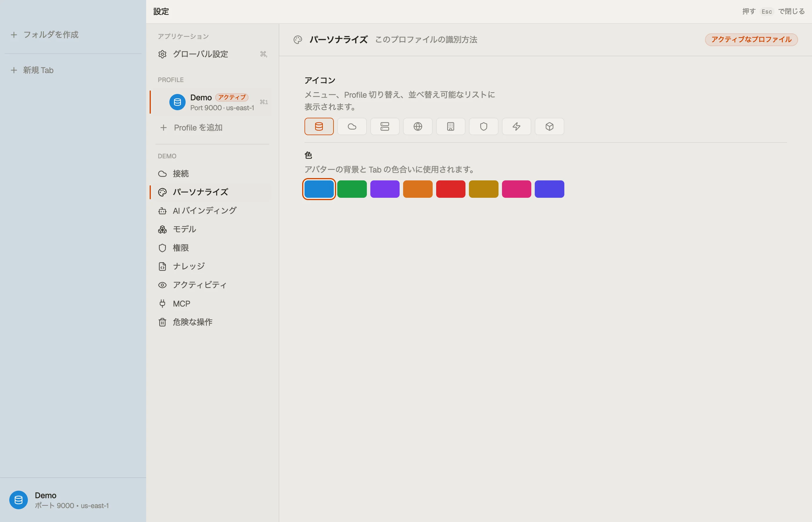Viewport: 812px width, 522px height.
Task: Select the lightning bolt icon option
Action: point(516,126)
